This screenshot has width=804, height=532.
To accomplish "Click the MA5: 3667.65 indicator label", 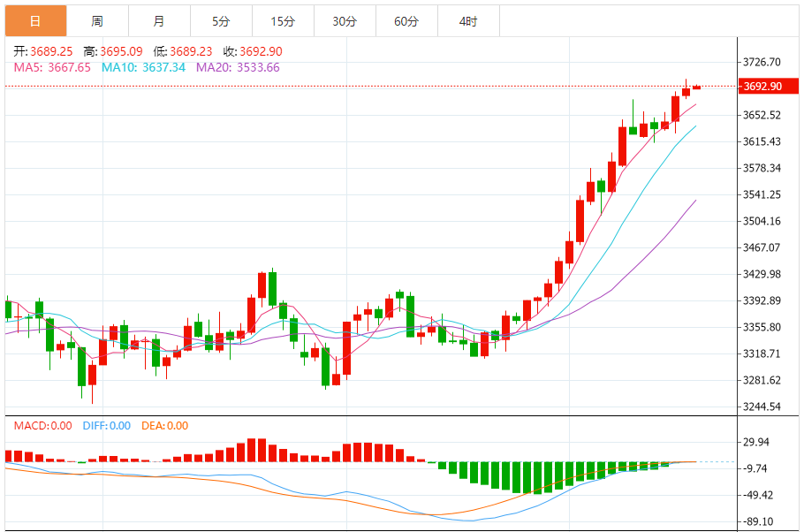I will [52, 67].
